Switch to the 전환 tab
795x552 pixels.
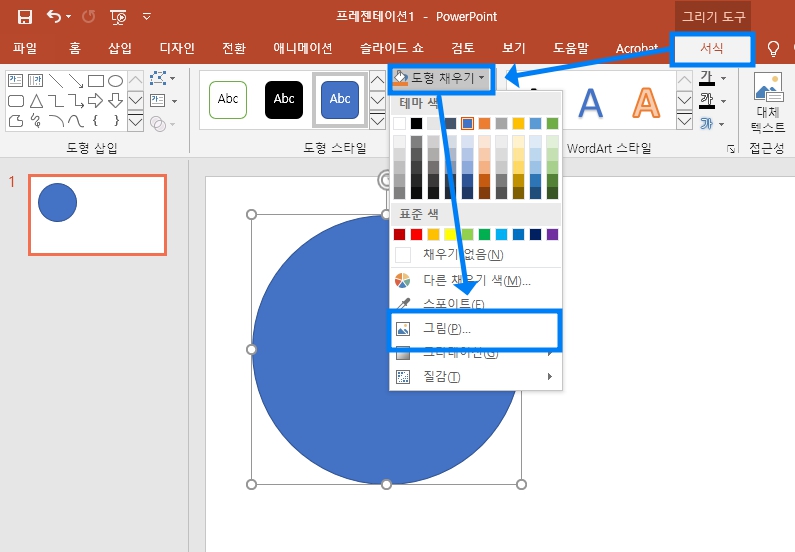click(x=234, y=48)
